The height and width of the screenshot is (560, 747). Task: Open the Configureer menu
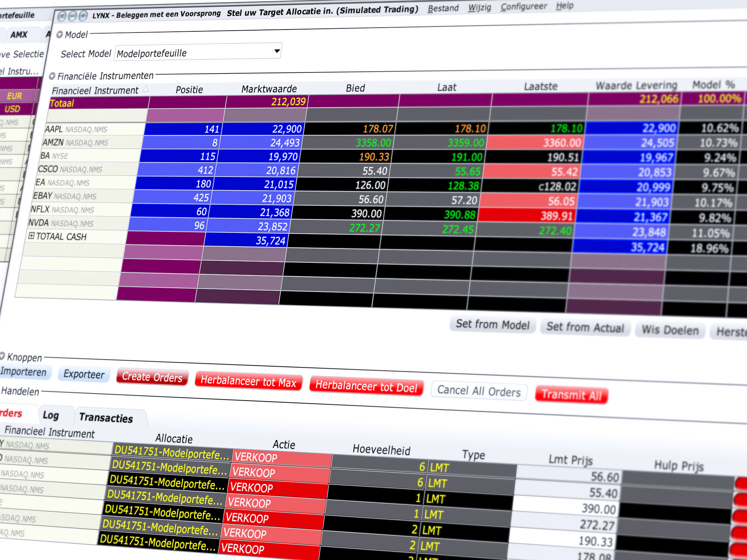(x=524, y=6)
